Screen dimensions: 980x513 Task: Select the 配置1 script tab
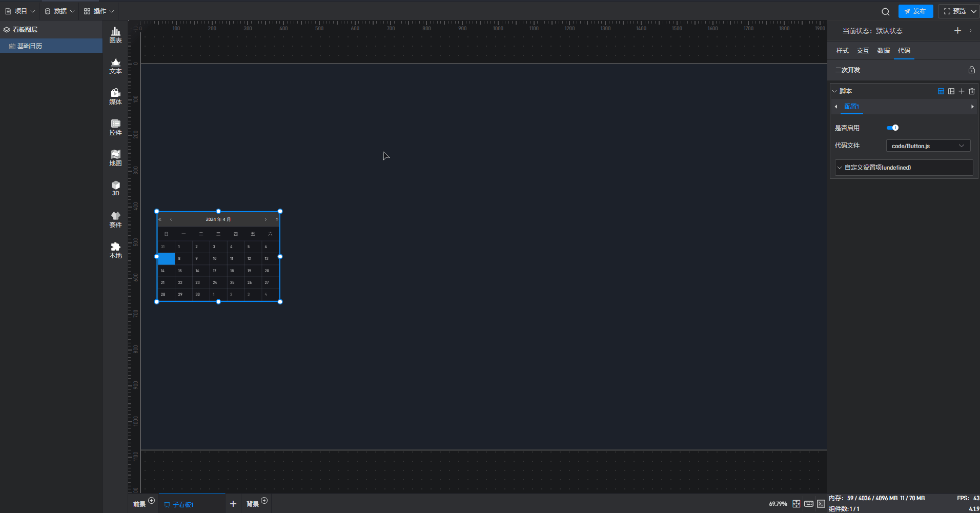pos(851,107)
